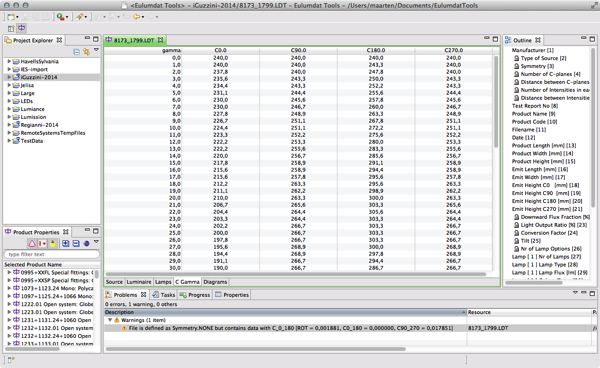Click Collapse All in Project Explorer
Viewport: 600px width, 368px height.
point(77,52)
